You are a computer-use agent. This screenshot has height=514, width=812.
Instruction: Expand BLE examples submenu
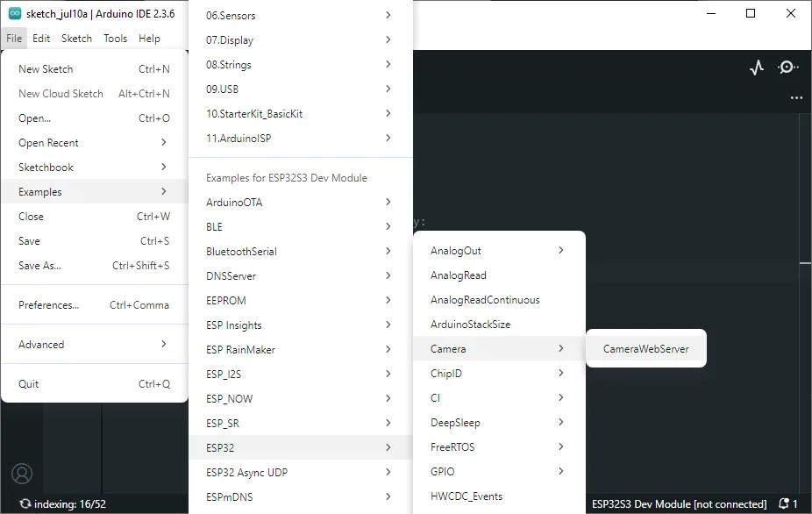[301, 227]
